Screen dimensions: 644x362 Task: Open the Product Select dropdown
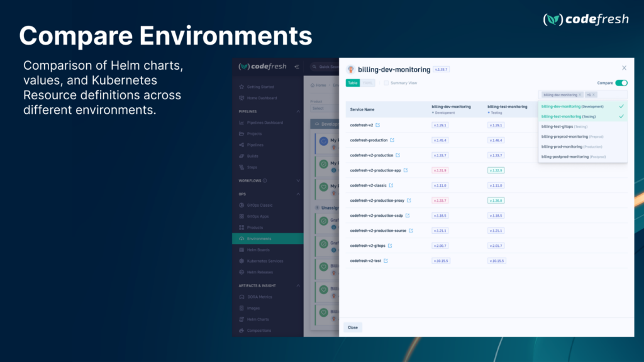click(x=325, y=108)
